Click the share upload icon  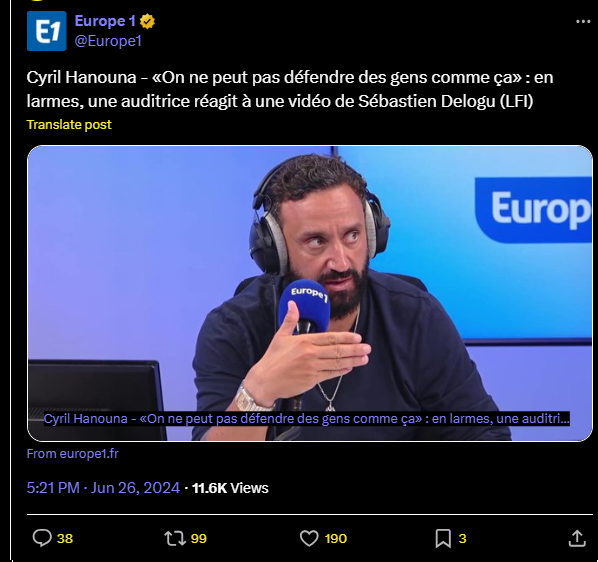577,538
